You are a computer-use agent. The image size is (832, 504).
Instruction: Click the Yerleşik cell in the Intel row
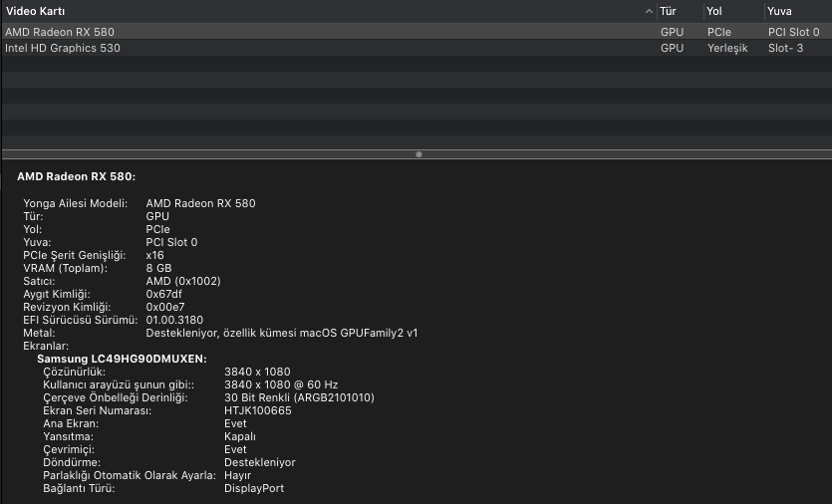pyautogui.click(x=727, y=48)
